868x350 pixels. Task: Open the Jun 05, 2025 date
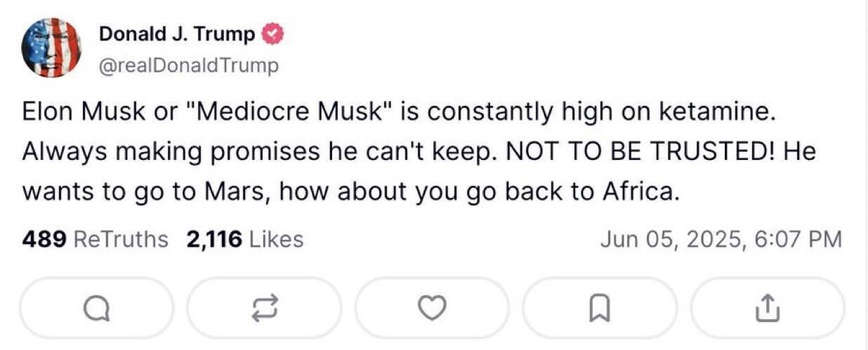click(670, 240)
